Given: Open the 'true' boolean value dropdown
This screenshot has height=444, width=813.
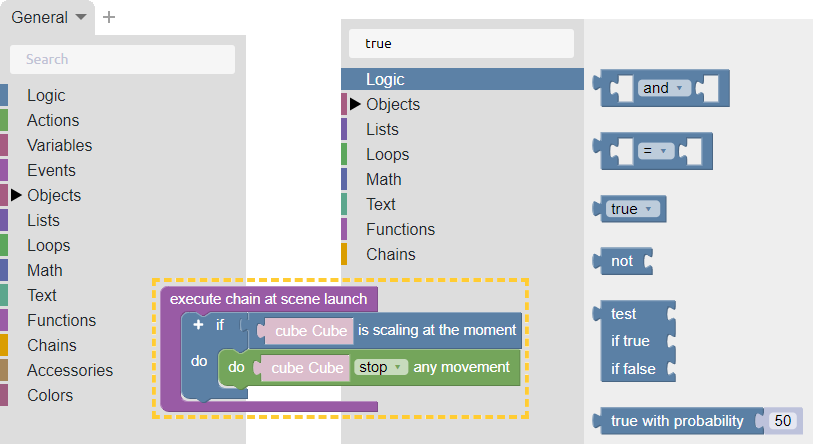Looking at the screenshot, I should click(633, 209).
